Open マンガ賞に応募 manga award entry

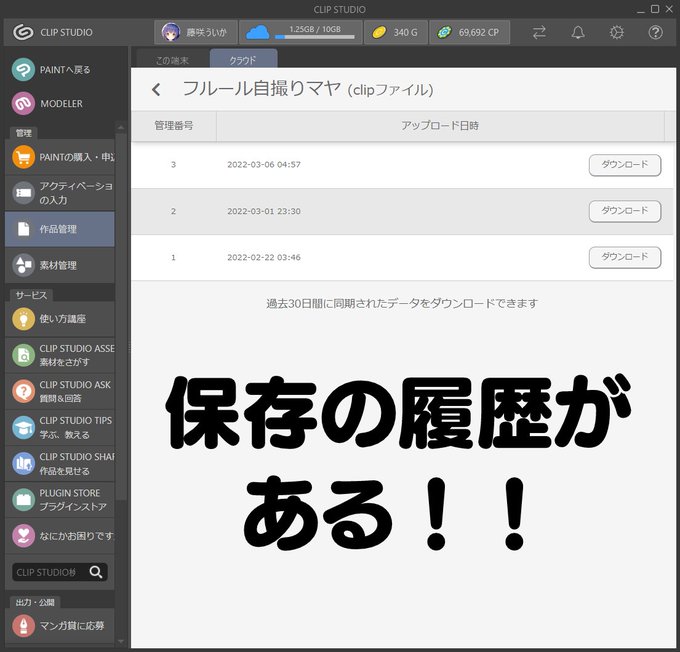pos(60,625)
